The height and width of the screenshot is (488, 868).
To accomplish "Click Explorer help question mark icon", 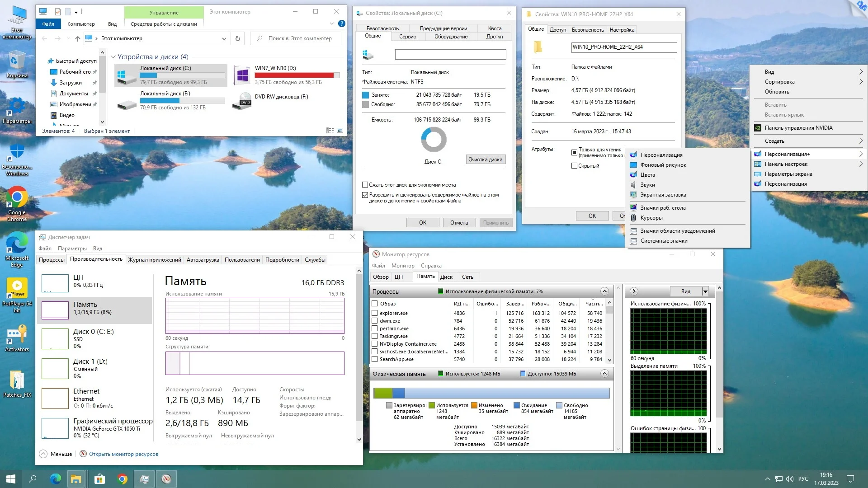I will point(342,23).
